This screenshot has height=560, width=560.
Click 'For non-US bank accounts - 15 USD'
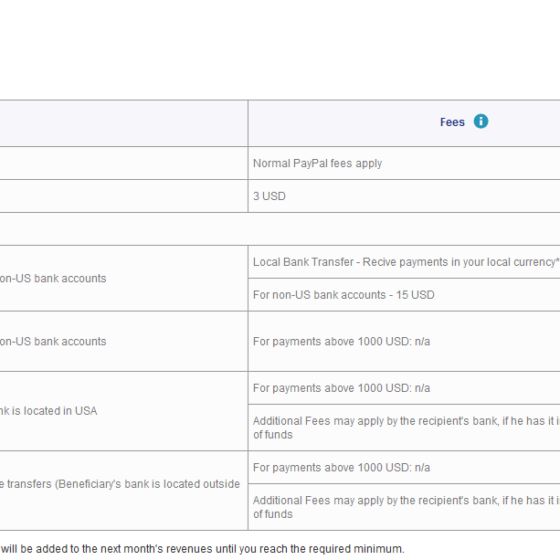344,295
